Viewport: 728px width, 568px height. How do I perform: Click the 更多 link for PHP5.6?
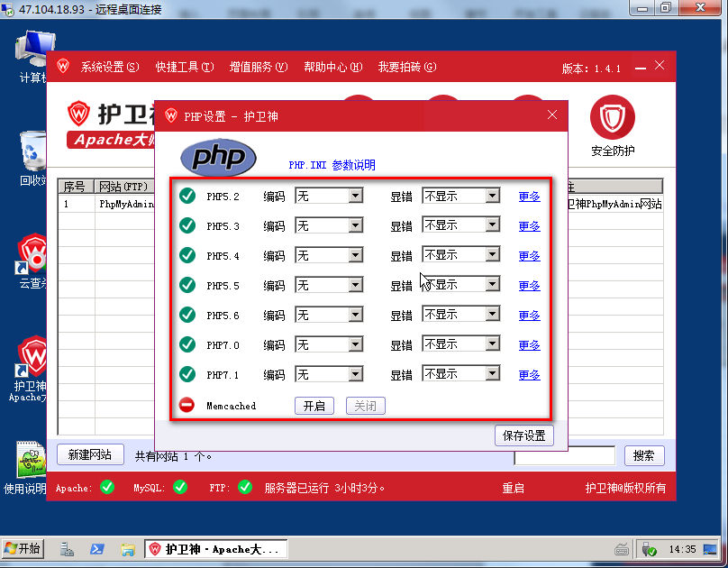(x=529, y=316)
